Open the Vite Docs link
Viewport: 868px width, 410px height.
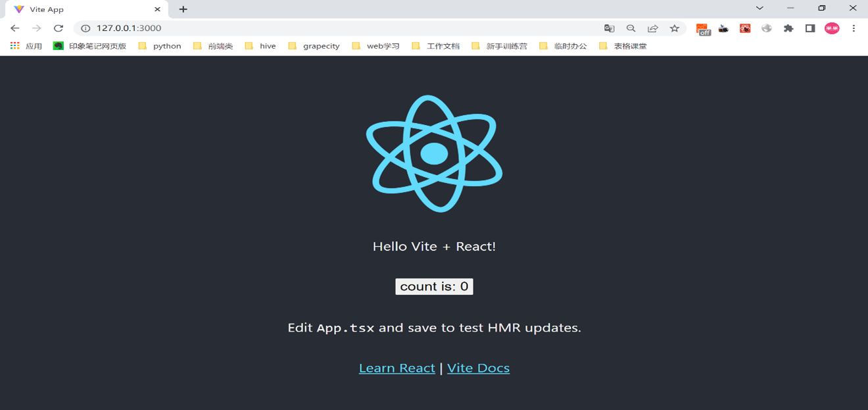[x=478, y=368]
